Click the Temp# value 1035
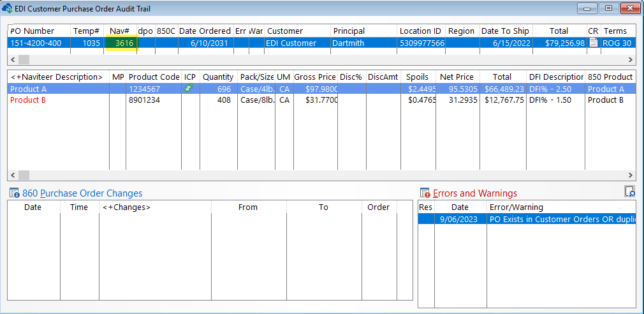 coord(91,43)
